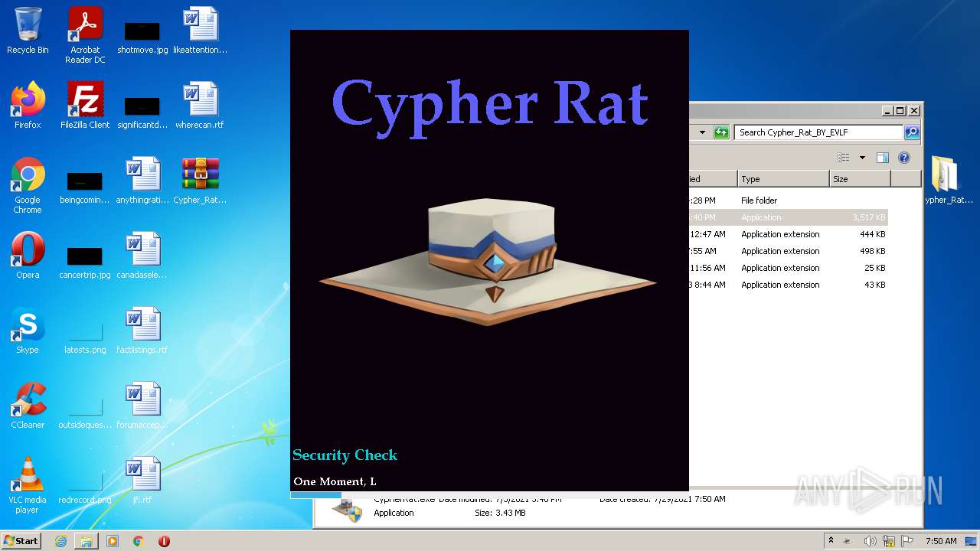Select the File folder row in Explorer
The width and height of the screenshot is (980, 551).
[x=789, y=201]
